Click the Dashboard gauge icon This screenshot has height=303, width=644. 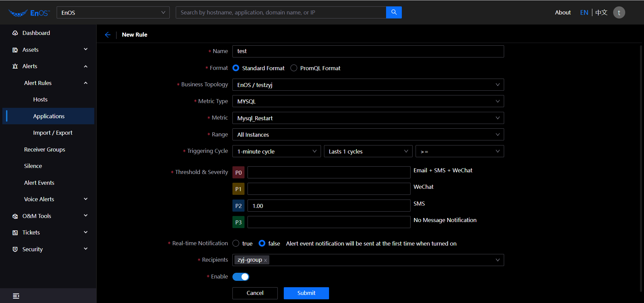coord(15,33)
